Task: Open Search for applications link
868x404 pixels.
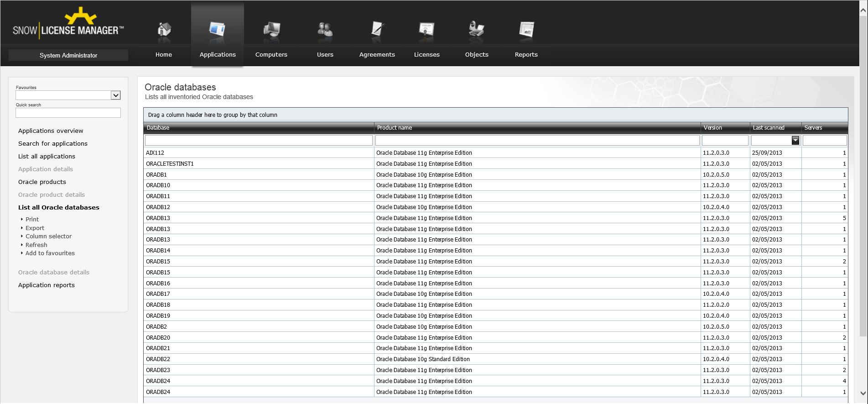Action: (53, 144)
